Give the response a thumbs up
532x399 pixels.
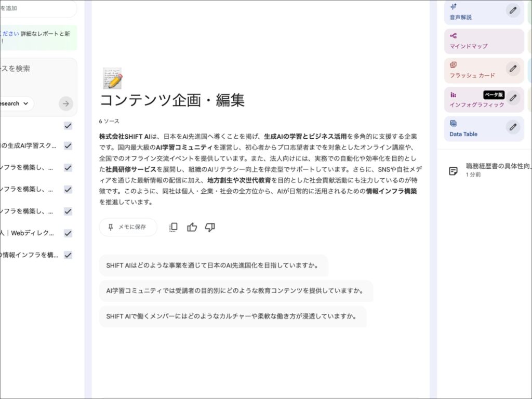pos(192,227)
